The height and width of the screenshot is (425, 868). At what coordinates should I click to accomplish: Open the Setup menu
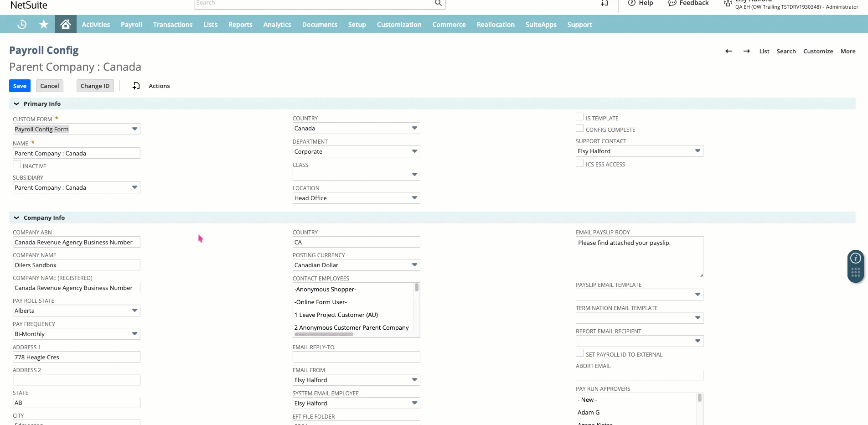coord(357,25)
